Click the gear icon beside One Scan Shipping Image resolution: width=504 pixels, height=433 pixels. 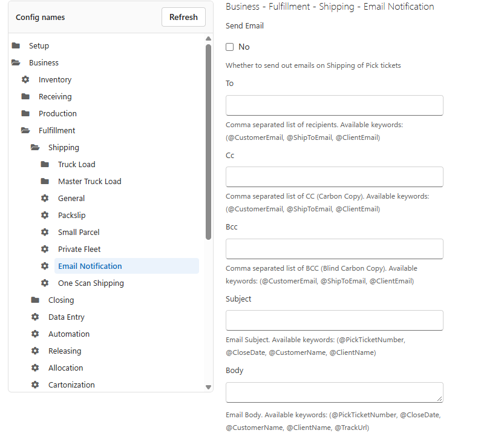pos(45,283)
